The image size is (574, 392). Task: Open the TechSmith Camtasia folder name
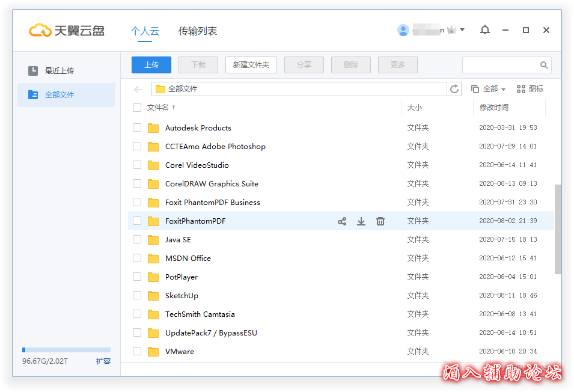200,314
